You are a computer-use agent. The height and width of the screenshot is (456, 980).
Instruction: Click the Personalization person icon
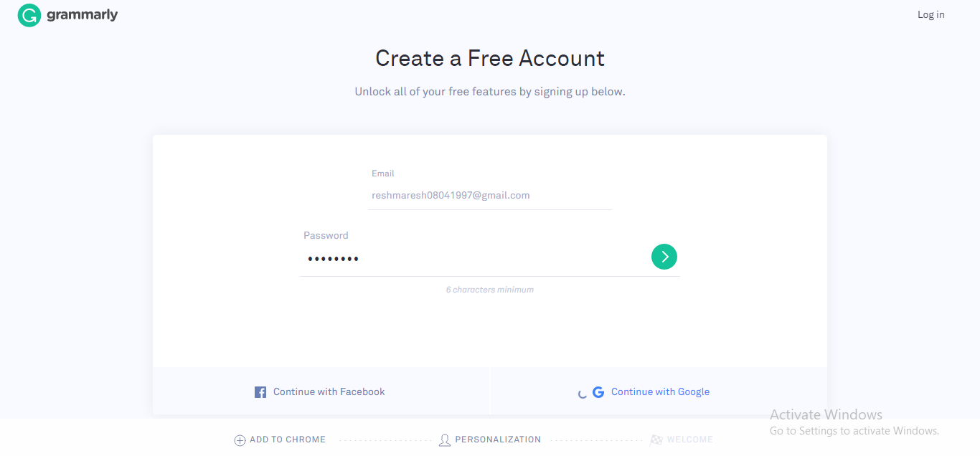pos(445,440)
